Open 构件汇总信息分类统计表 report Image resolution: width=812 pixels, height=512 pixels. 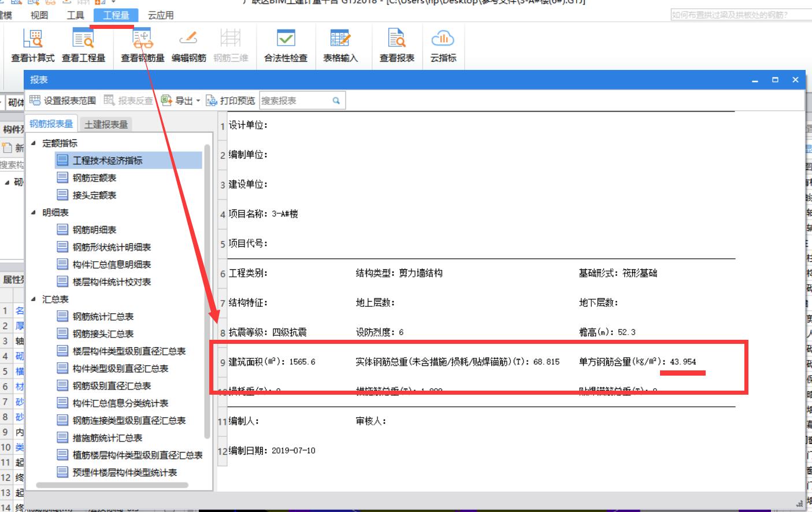[x=113, y=403]
